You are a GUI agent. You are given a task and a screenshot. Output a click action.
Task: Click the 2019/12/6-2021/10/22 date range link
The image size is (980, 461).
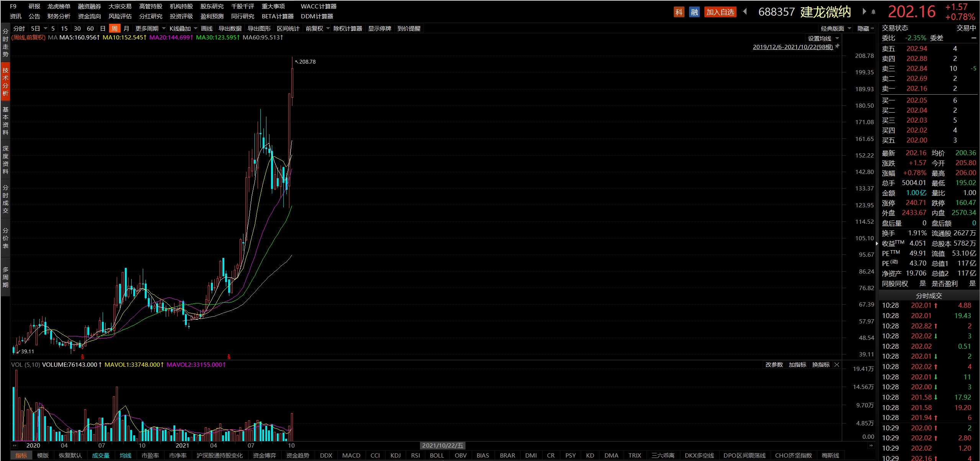pos(792,47)
